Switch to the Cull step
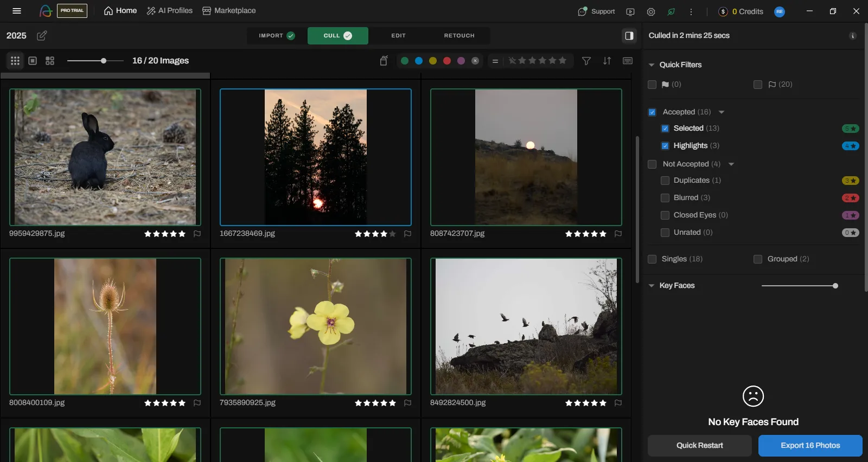868x462 pixels. (338, 36)
